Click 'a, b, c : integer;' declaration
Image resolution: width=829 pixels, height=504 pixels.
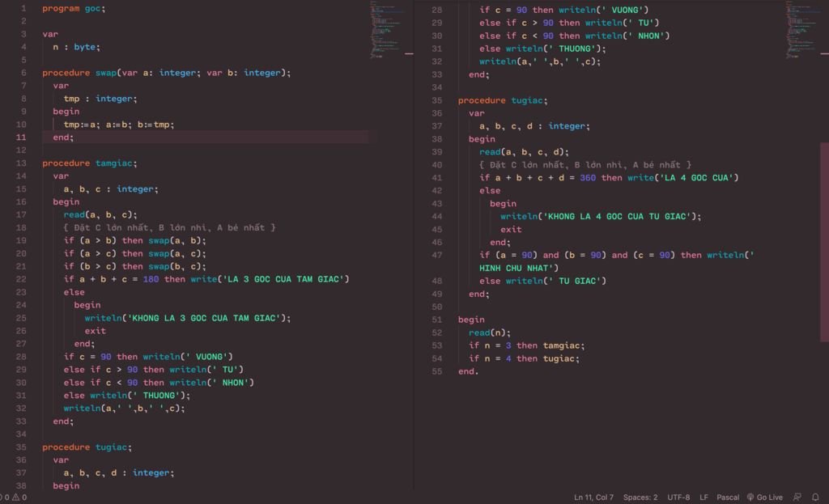pos(110,189)
